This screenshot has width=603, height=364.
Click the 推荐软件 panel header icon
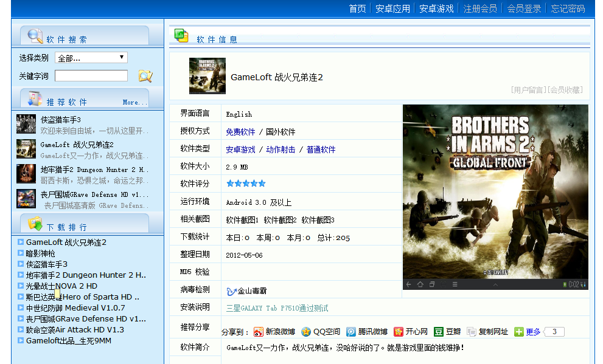35,98
